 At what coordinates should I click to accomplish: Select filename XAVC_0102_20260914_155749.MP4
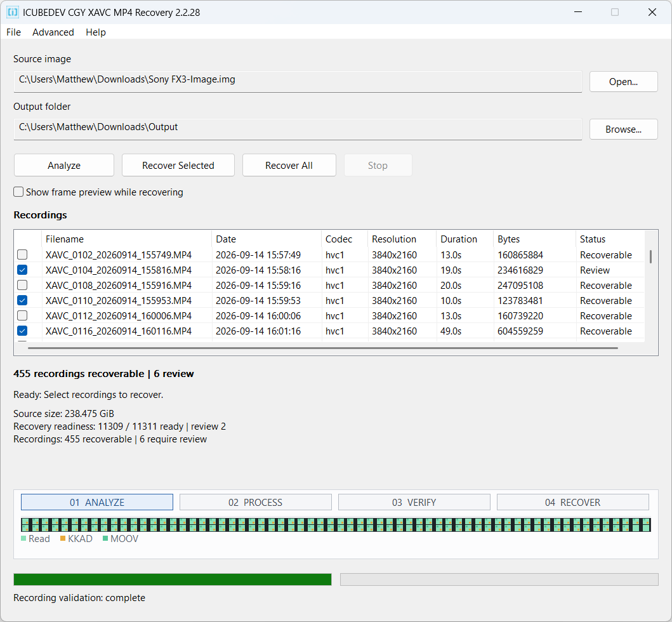119,255
